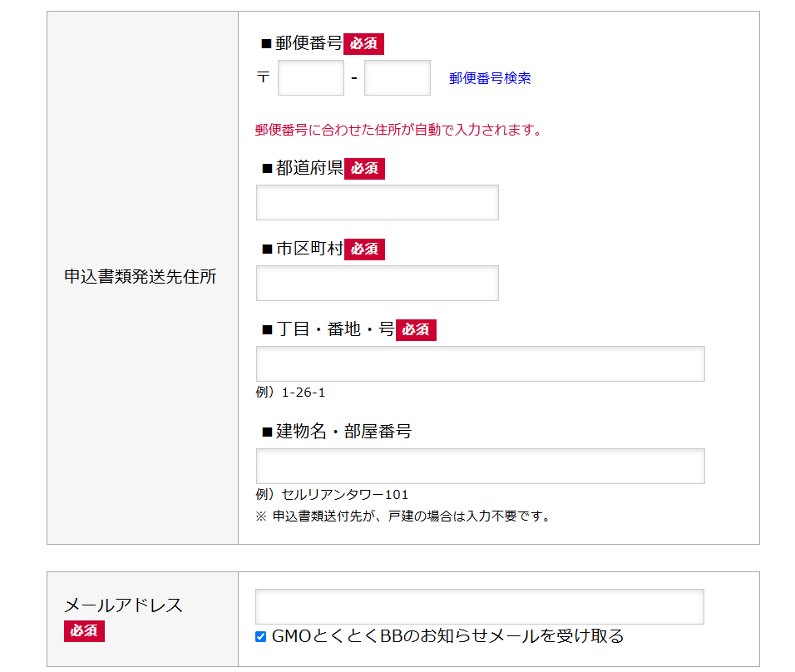This screenshot has height=672, width=795.
Task: Click the お知らせメールを受け取る checkbox label text
Action: [447, 636]
